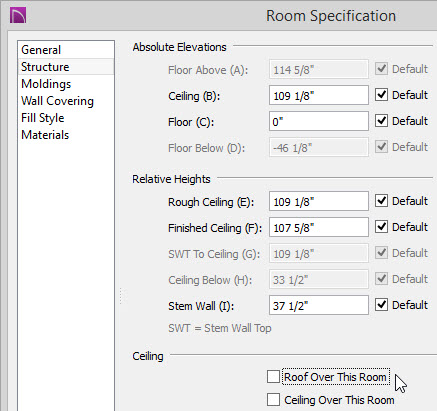Click the Stem Wall (I) height field
The width and height of the screenshot is (437, 411).
(319, 305)
